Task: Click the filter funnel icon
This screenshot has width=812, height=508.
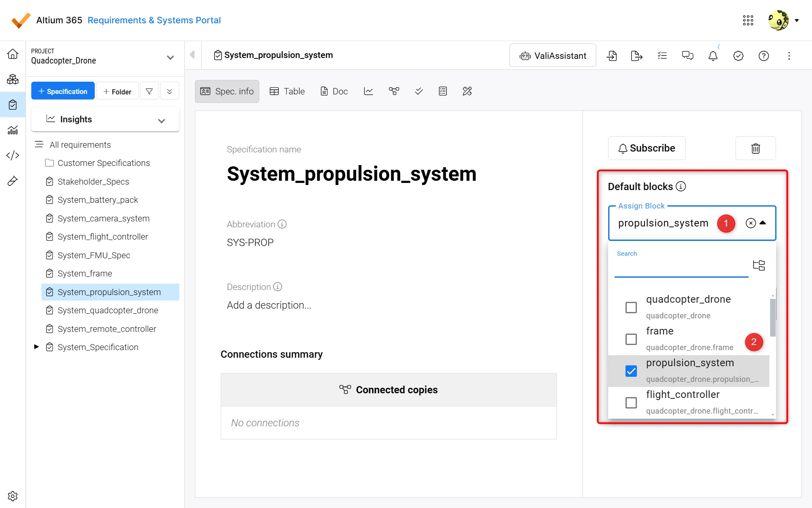Action: tap(149, 91)
